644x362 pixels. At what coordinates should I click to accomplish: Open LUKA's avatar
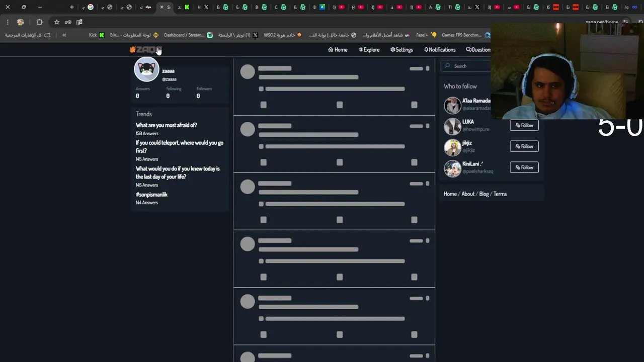[452, 127]
